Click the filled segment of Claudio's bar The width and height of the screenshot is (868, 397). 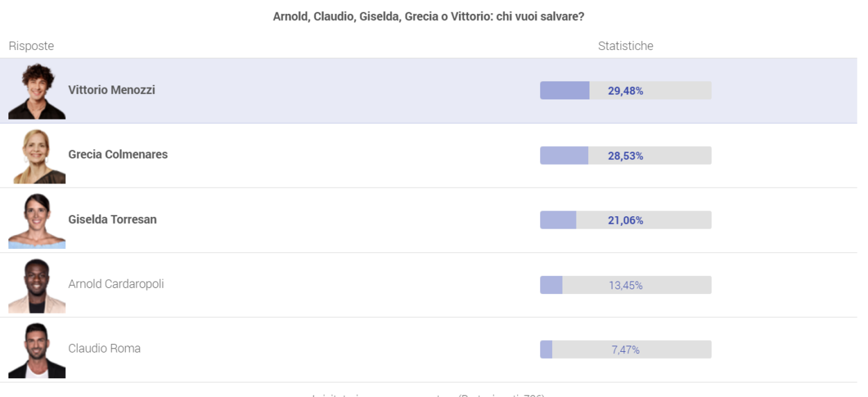546,350
